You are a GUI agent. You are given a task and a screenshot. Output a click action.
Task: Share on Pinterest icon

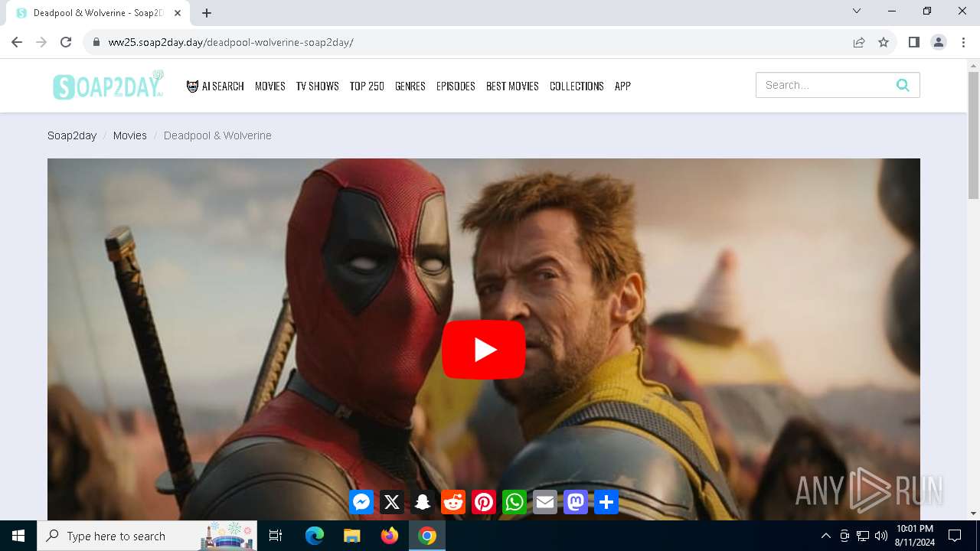pos(484,502)
